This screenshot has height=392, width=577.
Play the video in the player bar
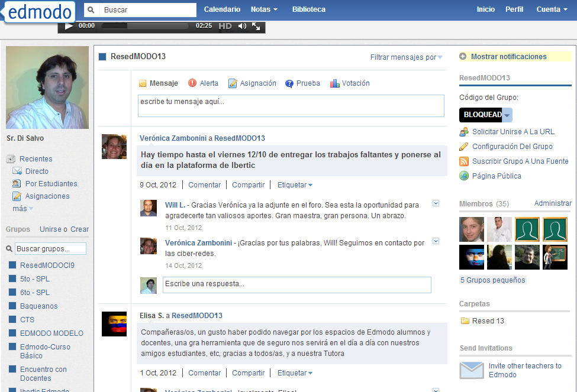click(69, 26)
